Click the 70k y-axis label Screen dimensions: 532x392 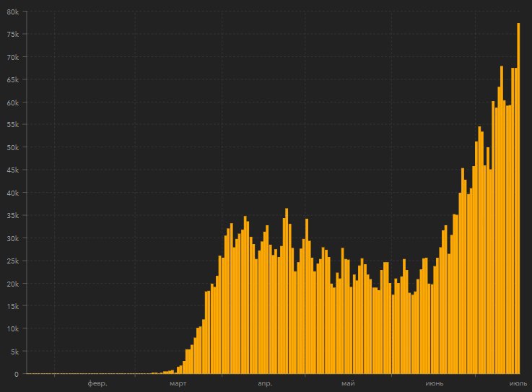click(12, 57)
